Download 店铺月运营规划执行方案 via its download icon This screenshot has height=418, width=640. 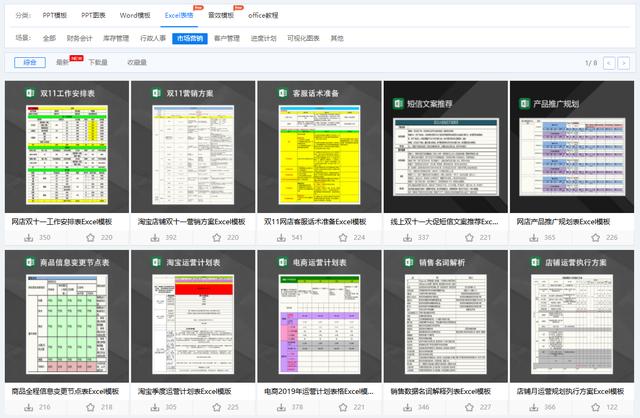tap(534, 407)
